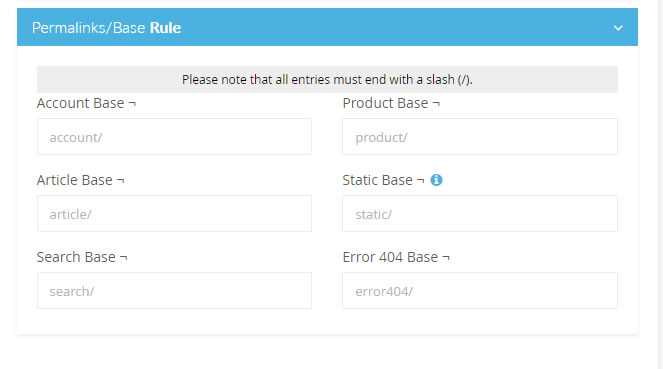Image resolution: width=663 pixels, height=369 pixels.
Task: Click the Error 404 Base label
Action: pyautogui.click(x=390, y=257)
